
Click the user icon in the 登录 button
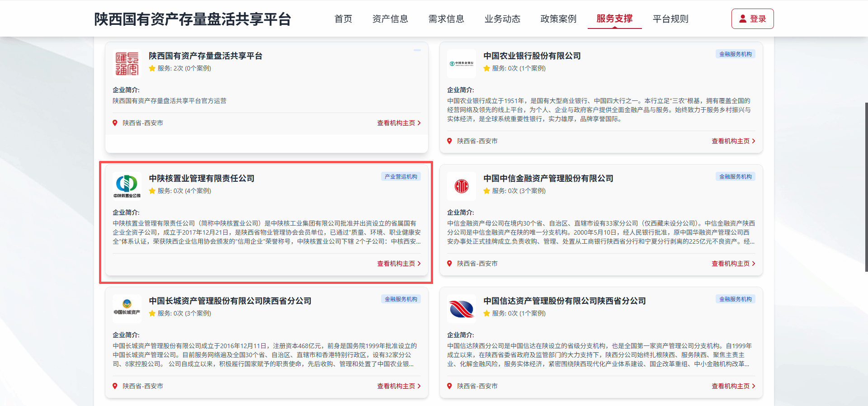coord(743,19)
